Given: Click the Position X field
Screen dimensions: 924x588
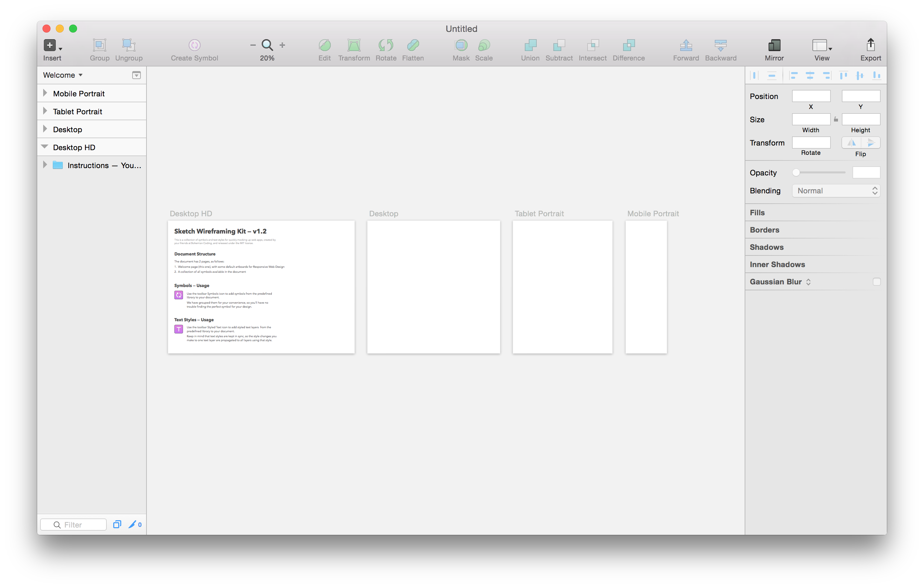Looking at the screenshot, I should click(811, 96).
